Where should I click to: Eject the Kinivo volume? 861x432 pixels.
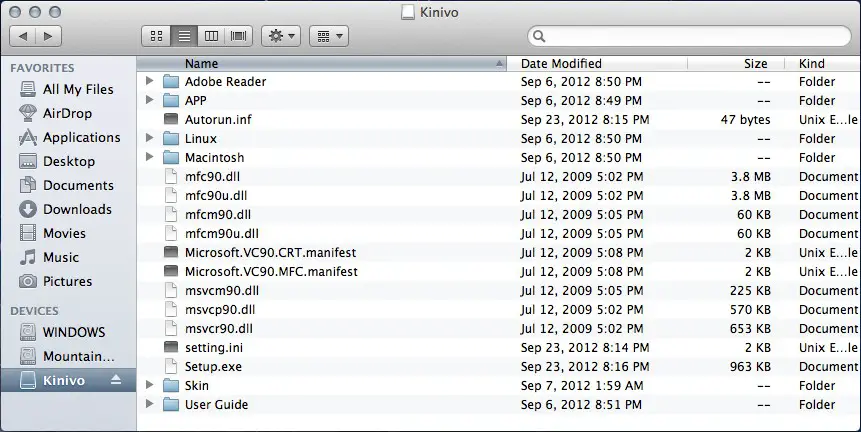tap(116, 380)
